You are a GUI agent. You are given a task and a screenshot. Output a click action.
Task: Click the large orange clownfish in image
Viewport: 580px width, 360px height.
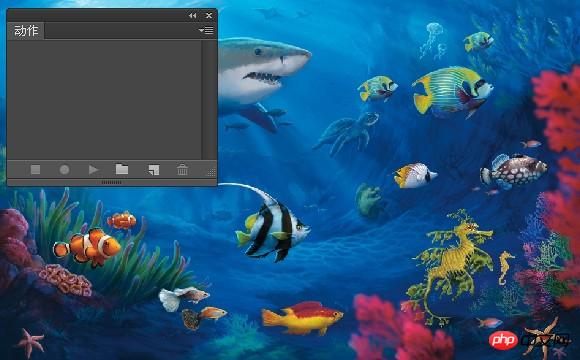tap(88, 247)
